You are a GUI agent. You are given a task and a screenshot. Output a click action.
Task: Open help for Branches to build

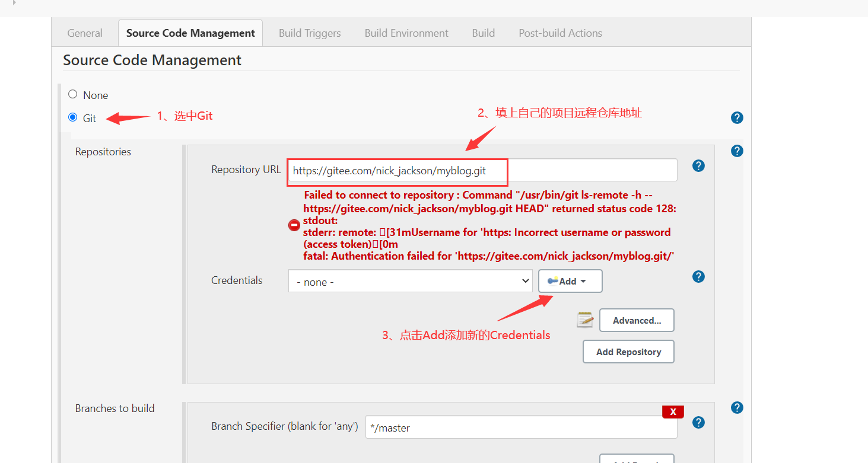[737, 407]
